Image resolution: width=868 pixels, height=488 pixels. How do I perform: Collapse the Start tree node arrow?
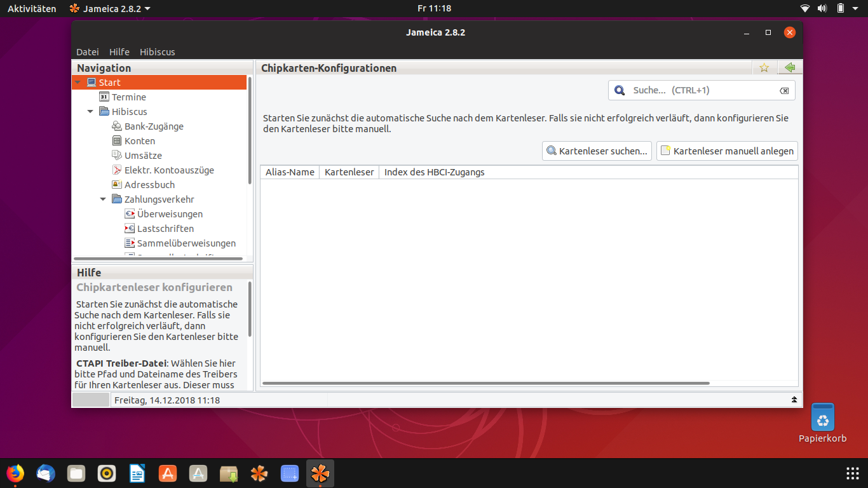pos(78,83)
